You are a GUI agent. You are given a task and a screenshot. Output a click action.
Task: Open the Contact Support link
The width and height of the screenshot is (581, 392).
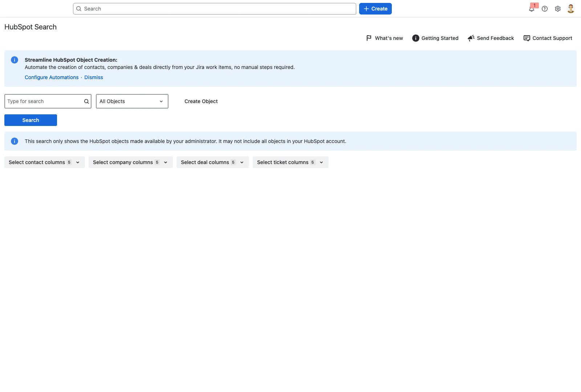(x=548, y=38)
